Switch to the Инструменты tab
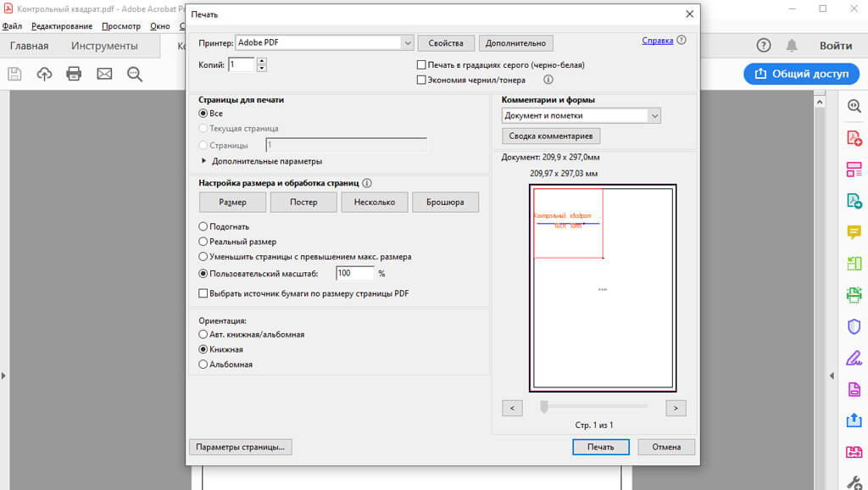Screen dimensions: 868x490 pyautogui.click(x=104, y=46)
